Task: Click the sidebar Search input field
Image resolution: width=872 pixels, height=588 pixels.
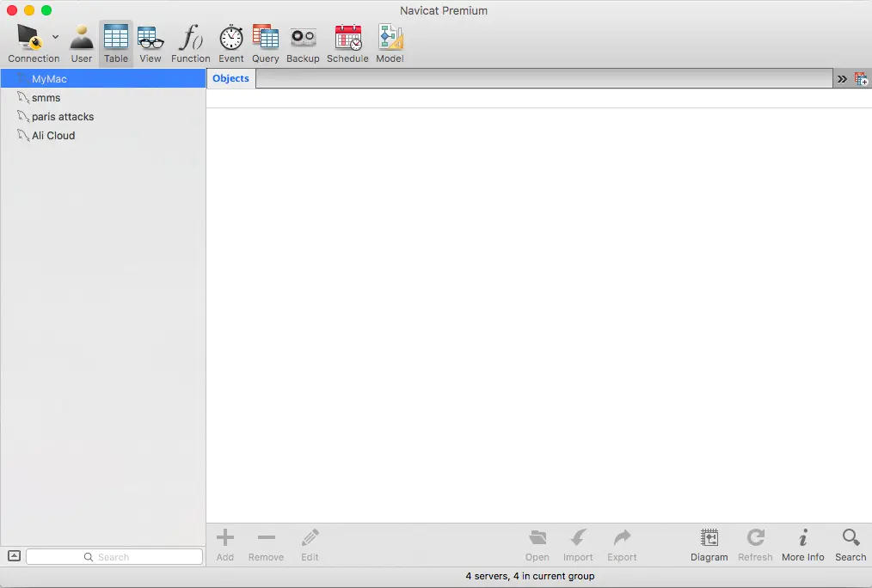Action: 114,557
